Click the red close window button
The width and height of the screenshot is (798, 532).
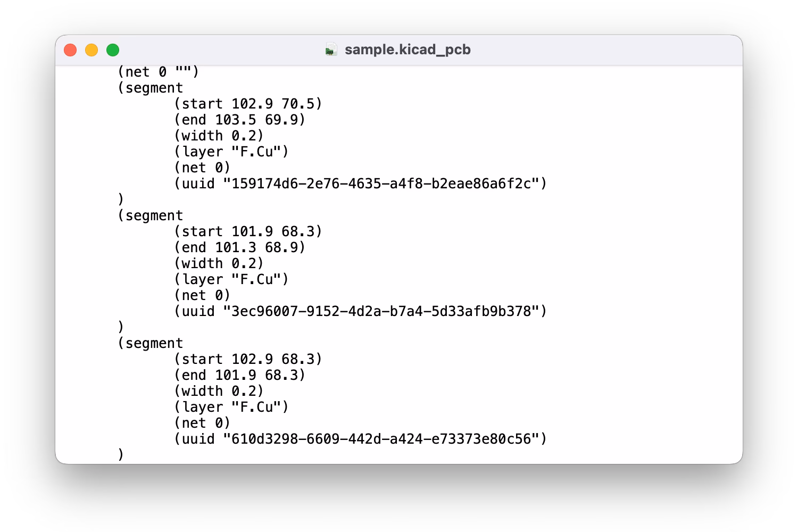click(70, 50)
